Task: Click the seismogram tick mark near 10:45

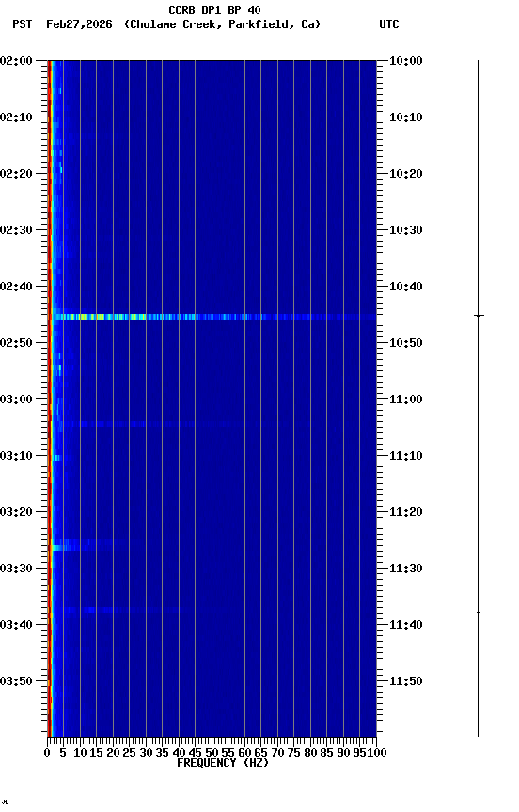Action: pos(479,316)
